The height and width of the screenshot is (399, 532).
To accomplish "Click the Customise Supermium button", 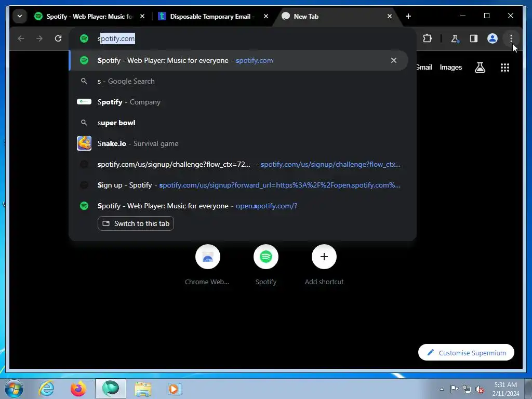I will 466,353.
